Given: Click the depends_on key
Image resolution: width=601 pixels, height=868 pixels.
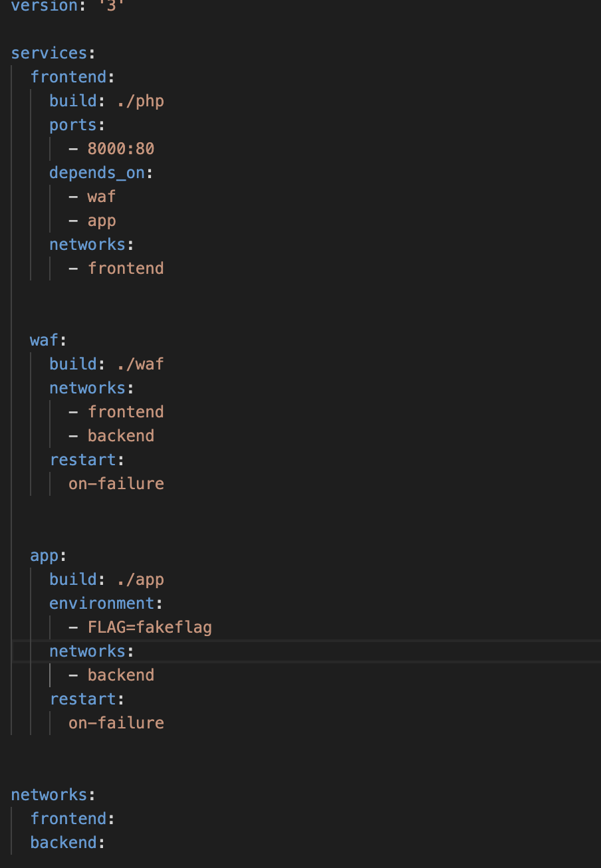Looking at the screenshot, I should (97, 173).
